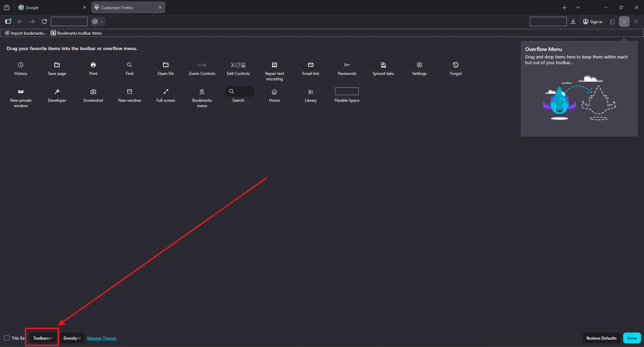
Task: Open the Toolbars dropdown
Action: pos(43,338)
